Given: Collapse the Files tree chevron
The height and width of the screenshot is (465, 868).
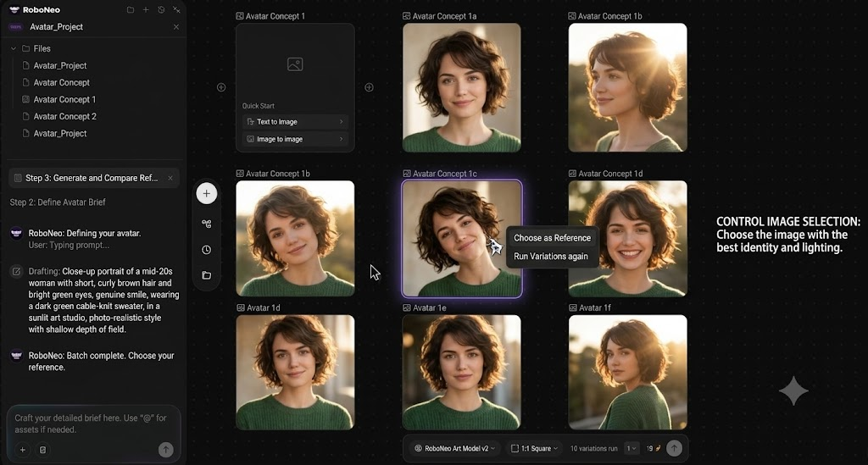Looking at the screenshot, I should (x=14, y=48).
